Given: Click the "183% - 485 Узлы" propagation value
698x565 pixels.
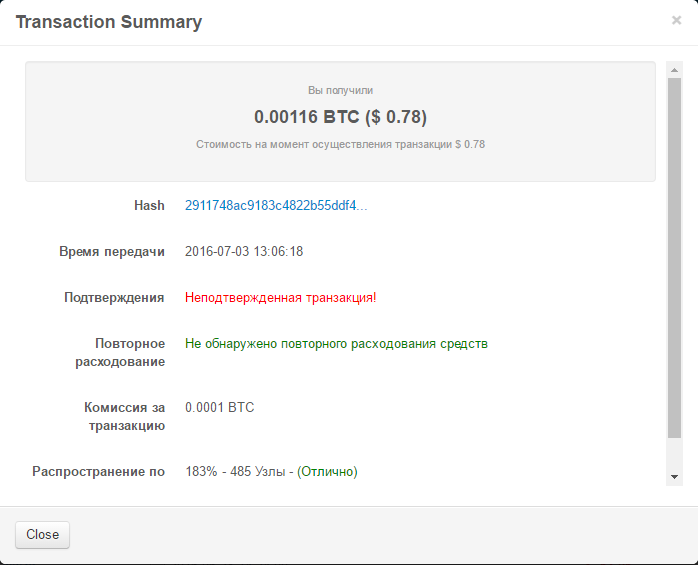Looking at the screenshot, I should pyautogui.click(x=271, y=471).
